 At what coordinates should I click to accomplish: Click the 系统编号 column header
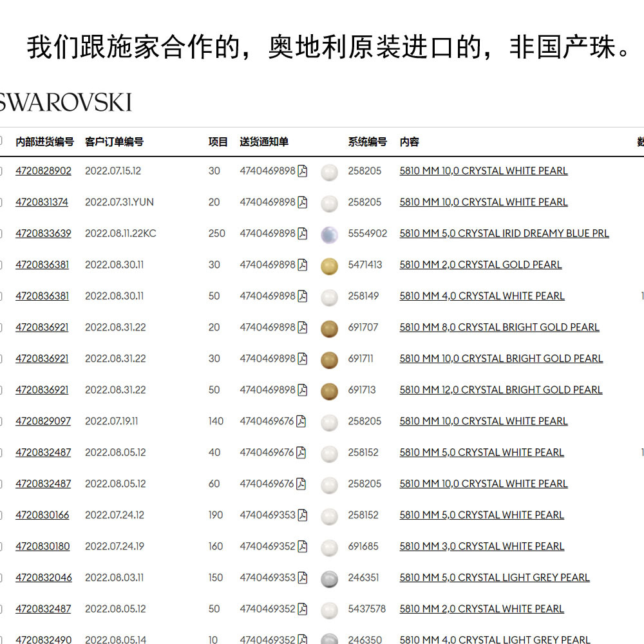pyautogui.click(x=368, y=142)
